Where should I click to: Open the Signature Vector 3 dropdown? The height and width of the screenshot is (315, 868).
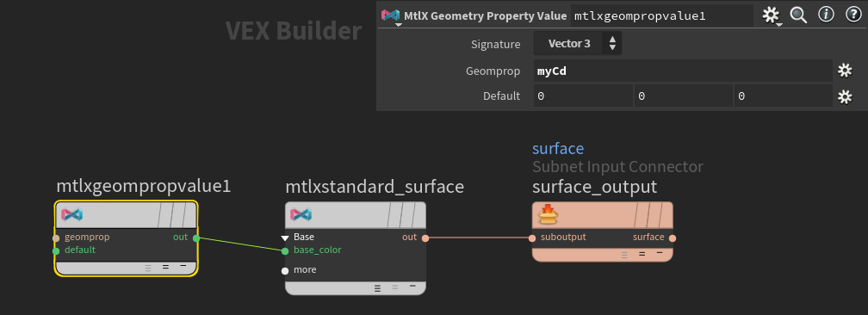[577, 44]
